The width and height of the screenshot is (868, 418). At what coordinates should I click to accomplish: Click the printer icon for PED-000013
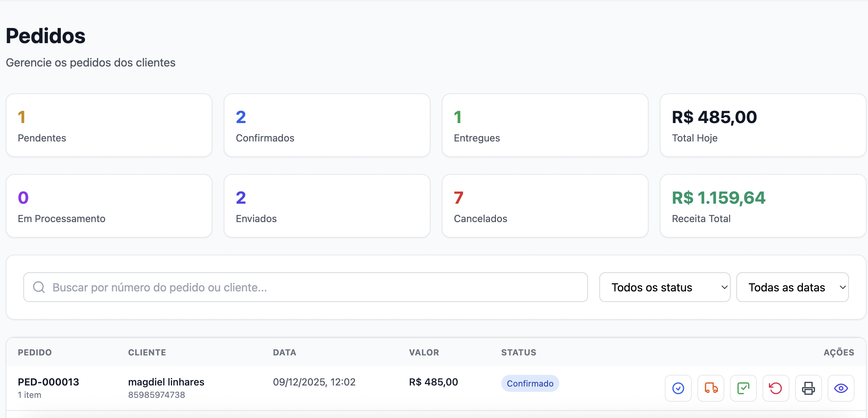click(x=808, y=388)
